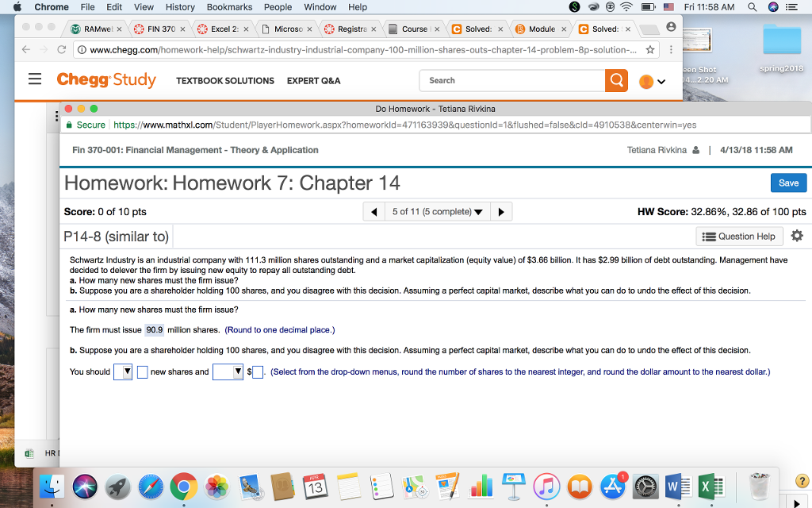Screen dimensions: 812x508
Task: Launch Keynote from the Dock
Action: click(x=513, y=487)
